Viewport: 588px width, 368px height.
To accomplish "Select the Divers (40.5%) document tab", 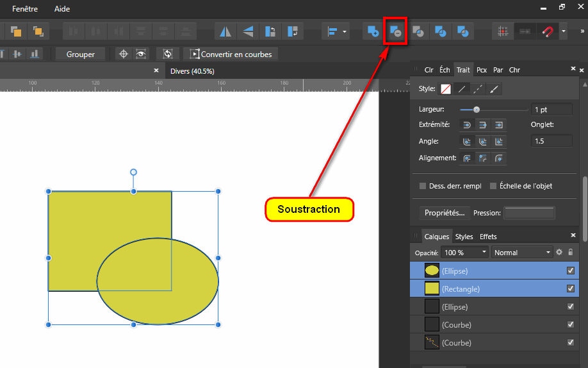I will coord(192,71).
